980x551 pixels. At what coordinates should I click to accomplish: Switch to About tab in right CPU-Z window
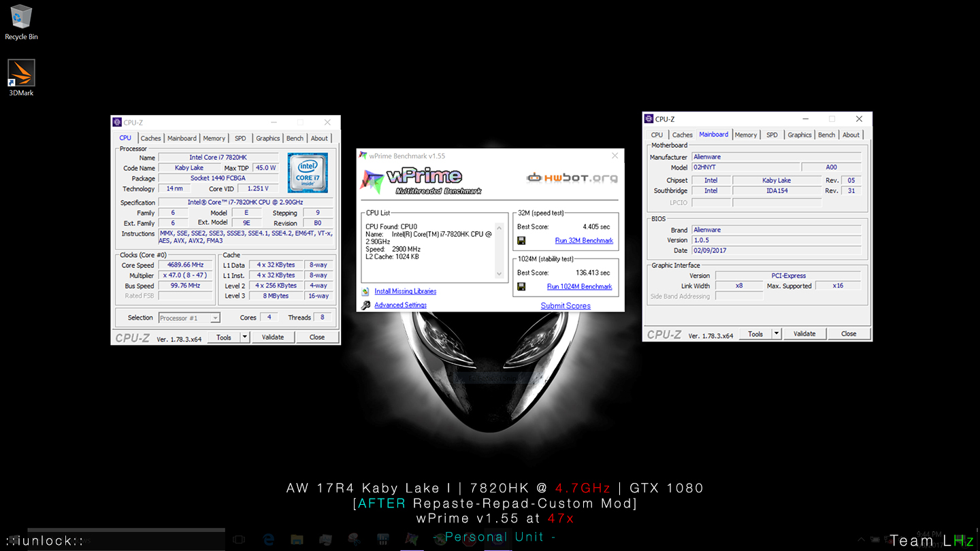[x=851, y=135]
